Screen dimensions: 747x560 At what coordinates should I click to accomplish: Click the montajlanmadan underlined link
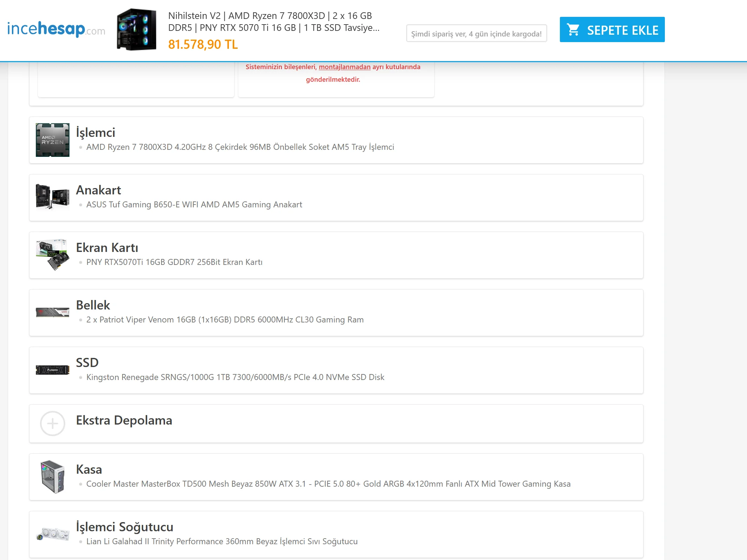click(344, 67)
